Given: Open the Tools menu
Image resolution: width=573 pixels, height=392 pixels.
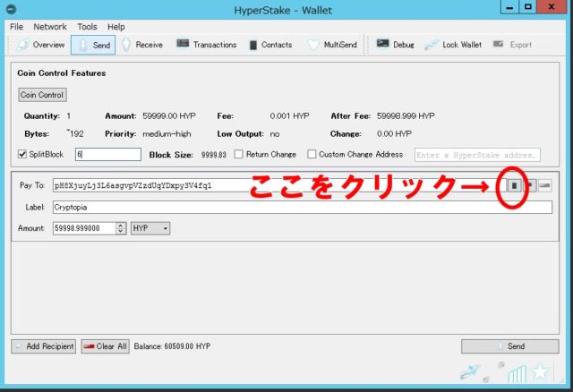Looking at the screenshot, I should tap(87, 27).
